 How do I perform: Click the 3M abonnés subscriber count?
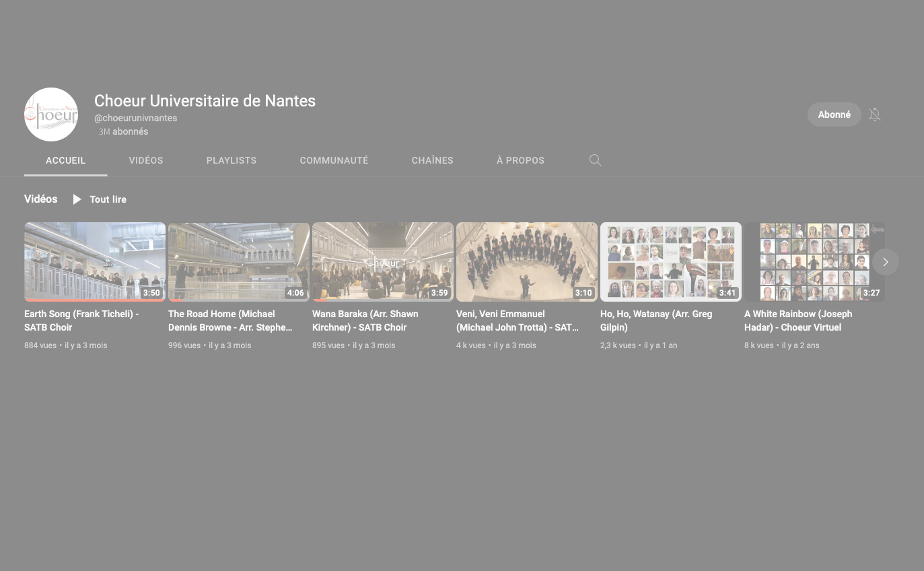point(123,132)
